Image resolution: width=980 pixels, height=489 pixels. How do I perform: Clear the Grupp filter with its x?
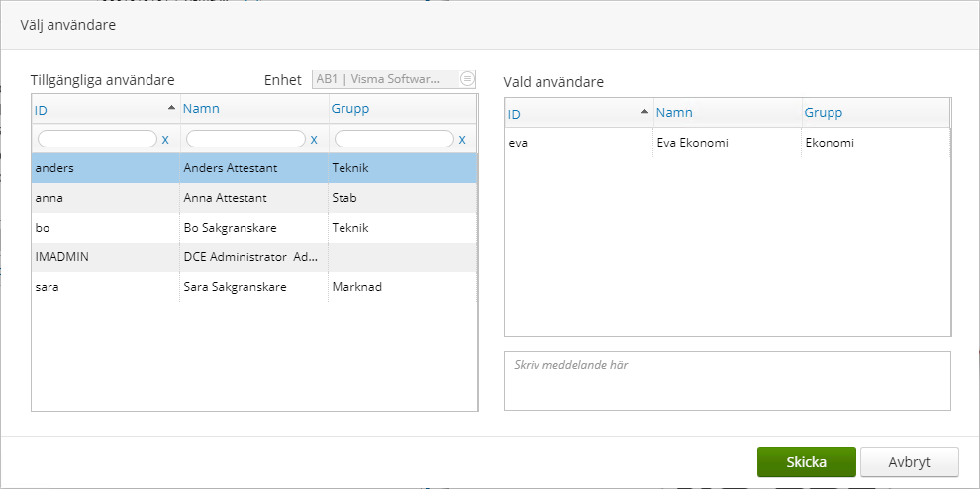click(x=462, y=139)
